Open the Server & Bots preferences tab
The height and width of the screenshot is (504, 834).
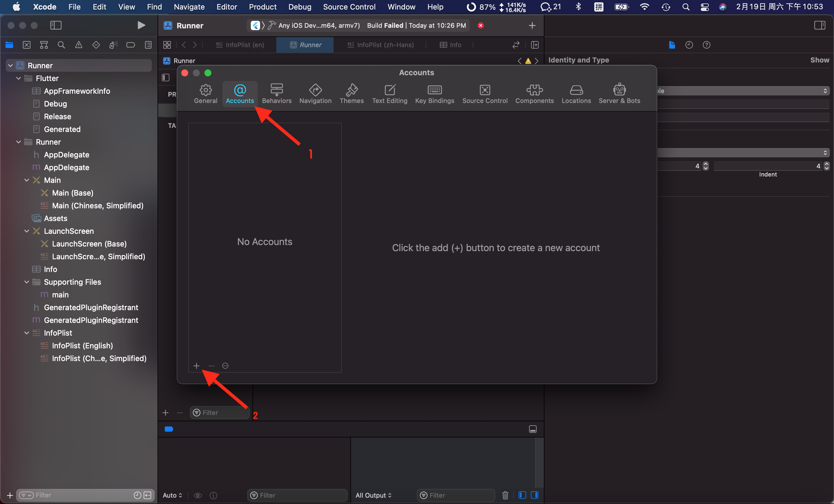619,94
